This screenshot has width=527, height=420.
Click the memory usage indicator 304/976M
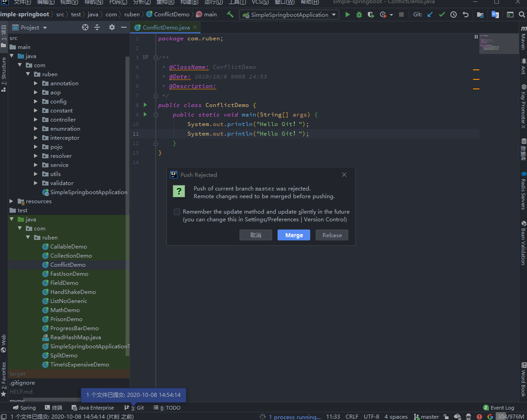coord(510,416)
